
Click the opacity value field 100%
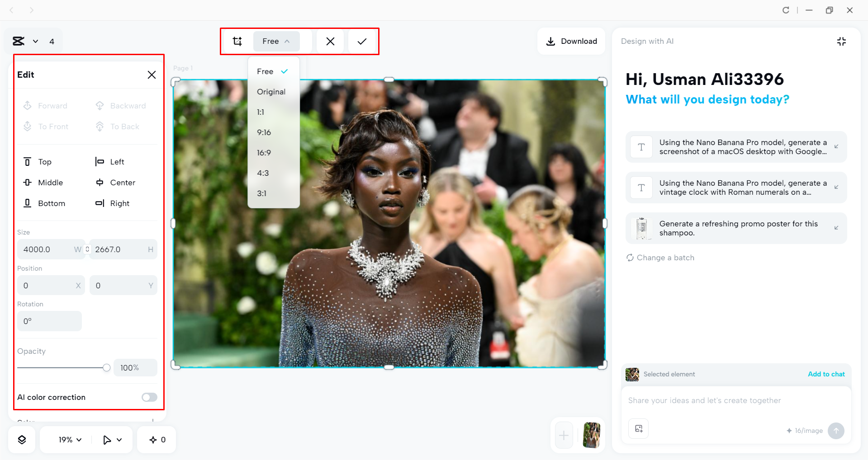tap(135, 368)
